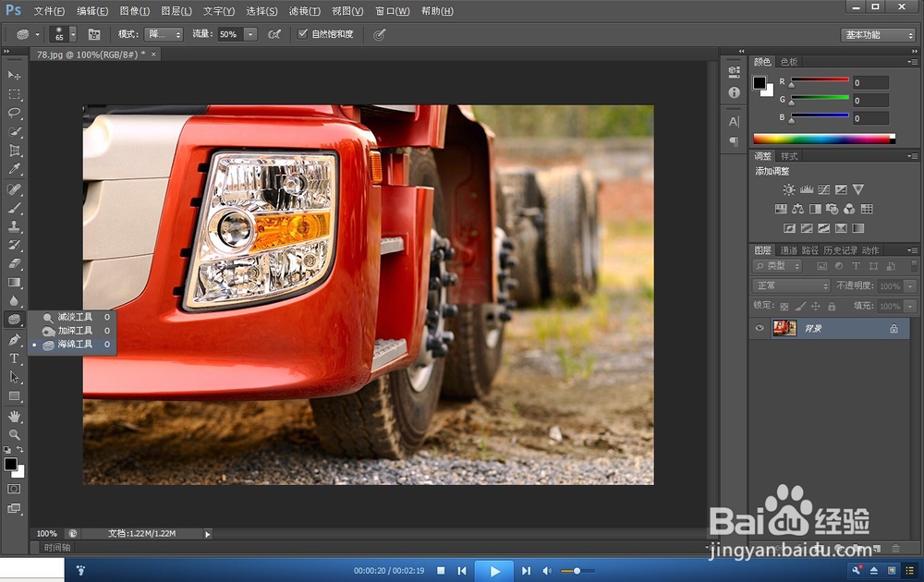The image size is (924, 582).
Task: Select the Zoom tool
Action: [14, 435]
